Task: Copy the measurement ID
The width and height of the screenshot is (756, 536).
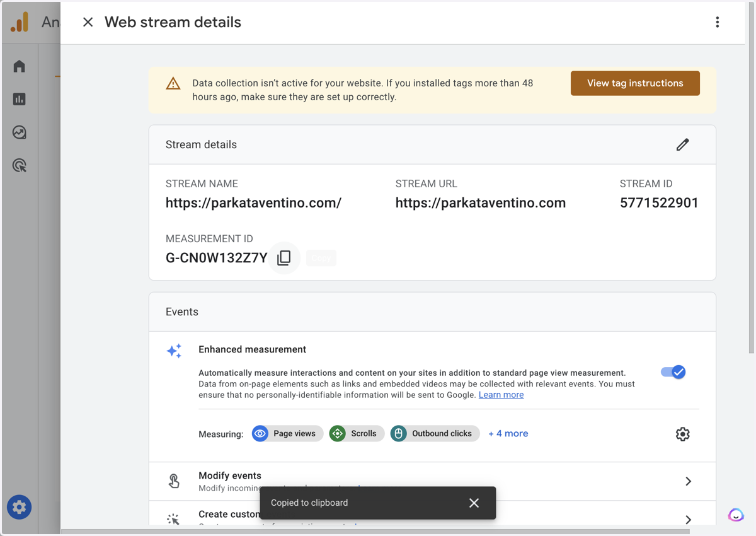Action: click(284, 257)
